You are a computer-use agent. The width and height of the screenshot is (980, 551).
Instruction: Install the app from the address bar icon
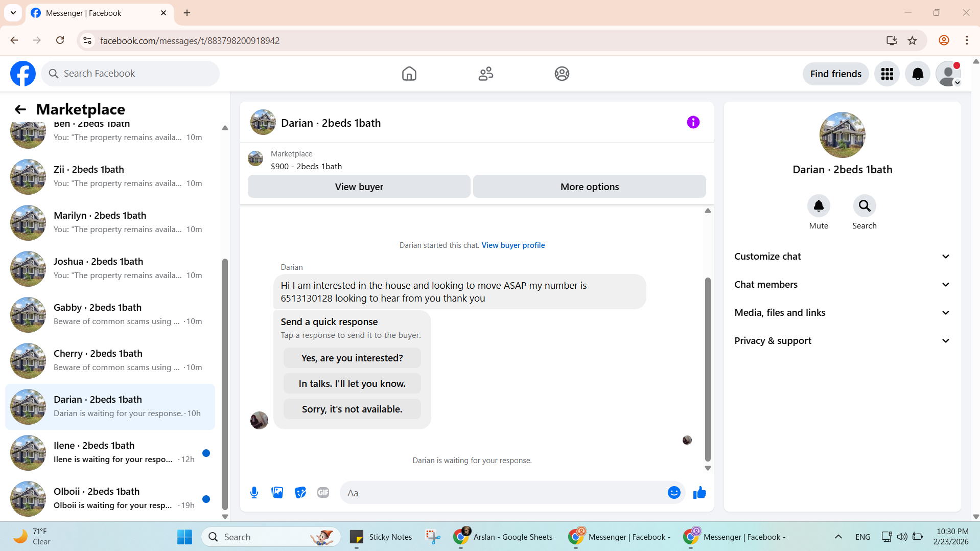(892, 40)
